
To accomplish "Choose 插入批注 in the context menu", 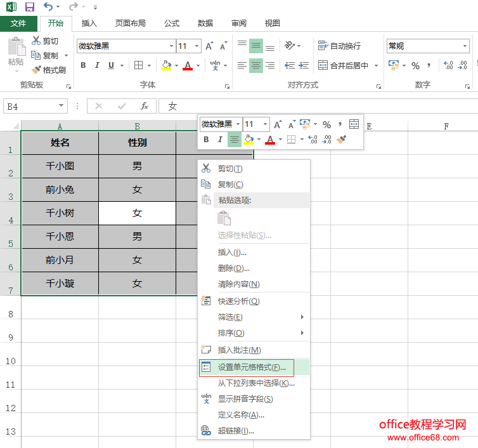I will pos(239,350).
